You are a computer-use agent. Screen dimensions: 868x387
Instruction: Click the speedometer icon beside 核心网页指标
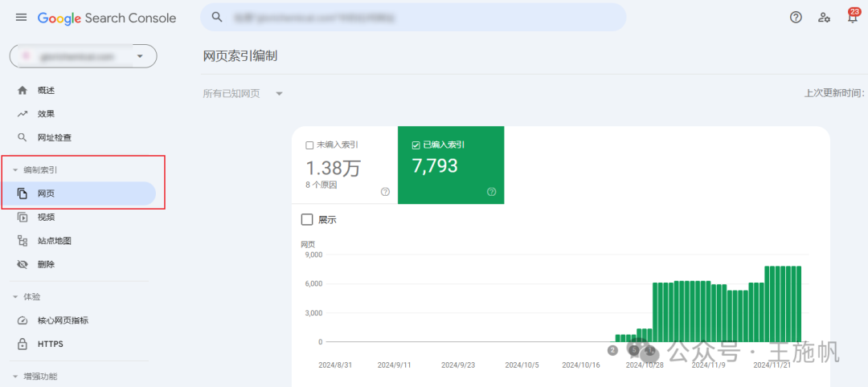(23, 320)
